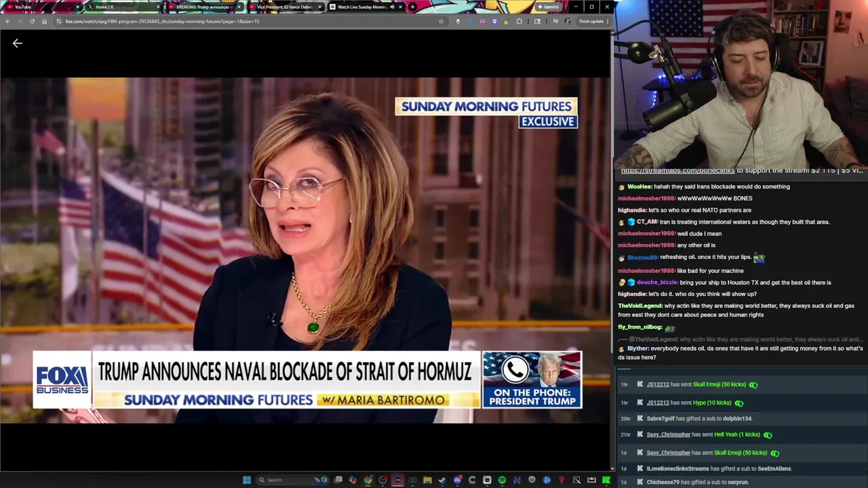
Task: Close the YouTube tab
Action: 77,7
